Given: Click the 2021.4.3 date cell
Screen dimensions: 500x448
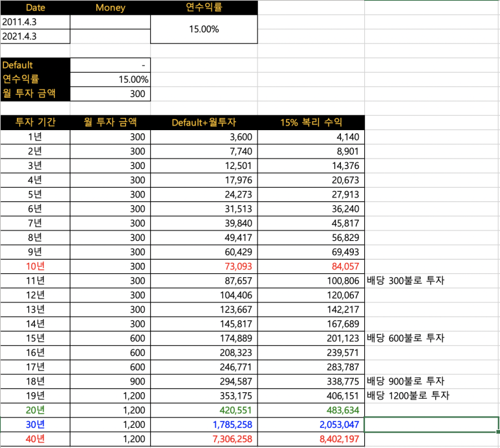Looking at the screenshot, I should (35, 36).
